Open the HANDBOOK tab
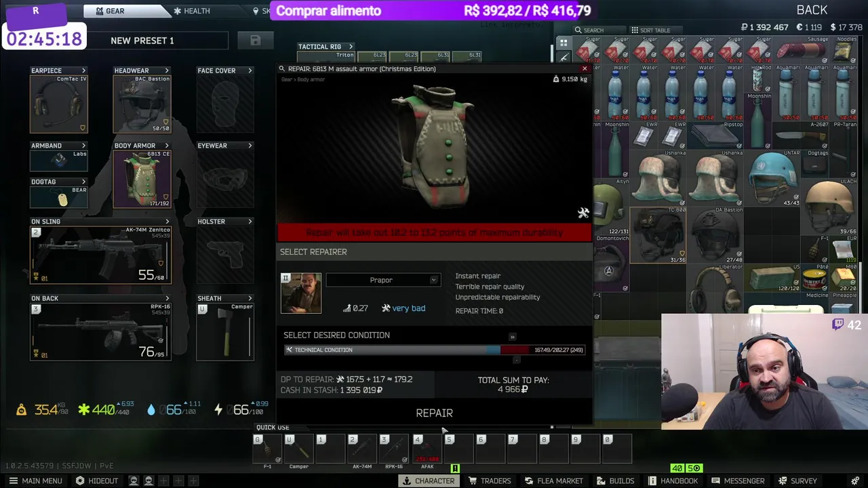The height and width of the screenshot is (488, 868). coord(673,481)
